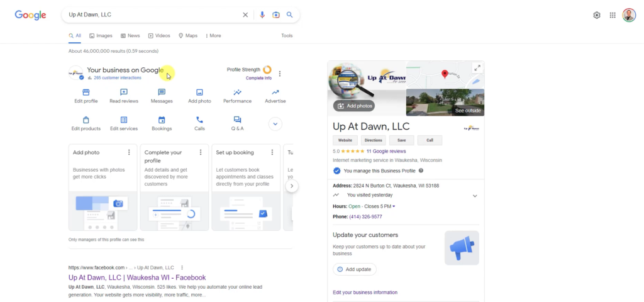This screenshot has width=644, height=302.
Task: Open the map thumbnail with red pin
Action: [445, 74]
